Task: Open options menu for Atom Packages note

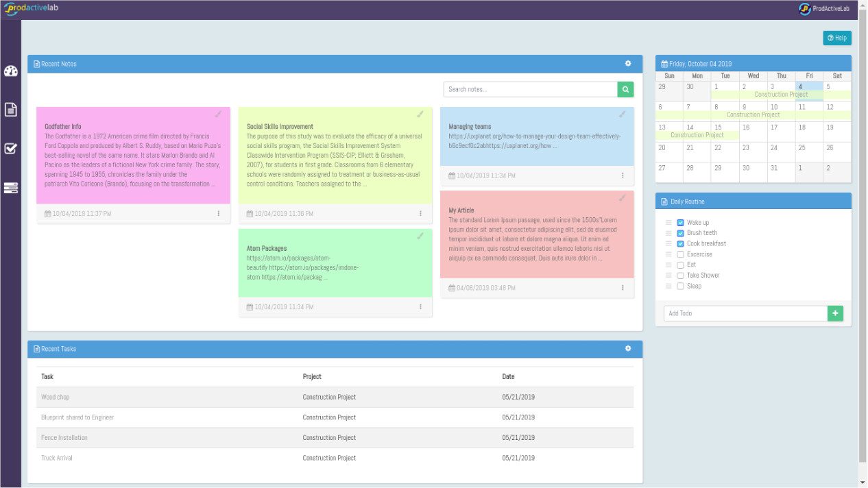Action: click(420, 307)
